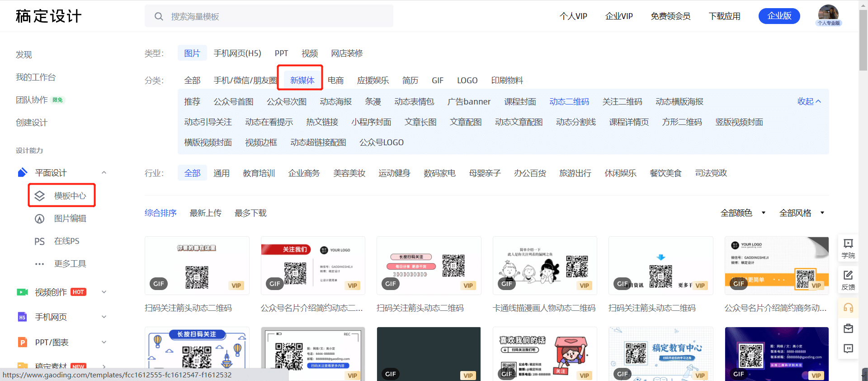Open the user avatar profile
Screen dimensions: 868x381
(x=828, y=15)
